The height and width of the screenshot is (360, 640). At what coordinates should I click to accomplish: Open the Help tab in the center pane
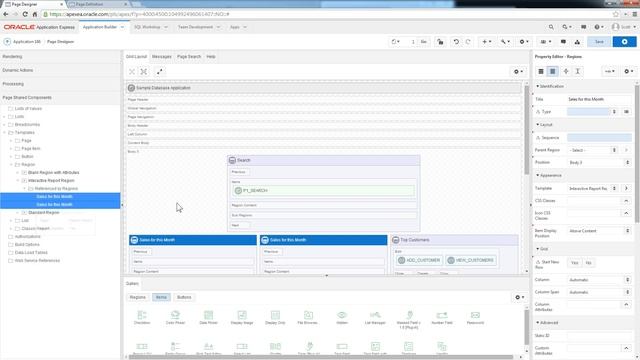pos(211,56)
